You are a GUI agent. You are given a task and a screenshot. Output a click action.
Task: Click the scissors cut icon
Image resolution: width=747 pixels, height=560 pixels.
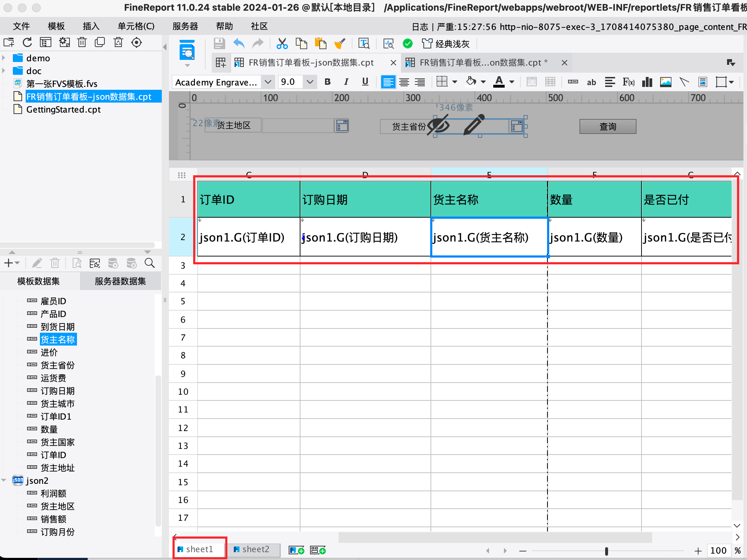282,43
